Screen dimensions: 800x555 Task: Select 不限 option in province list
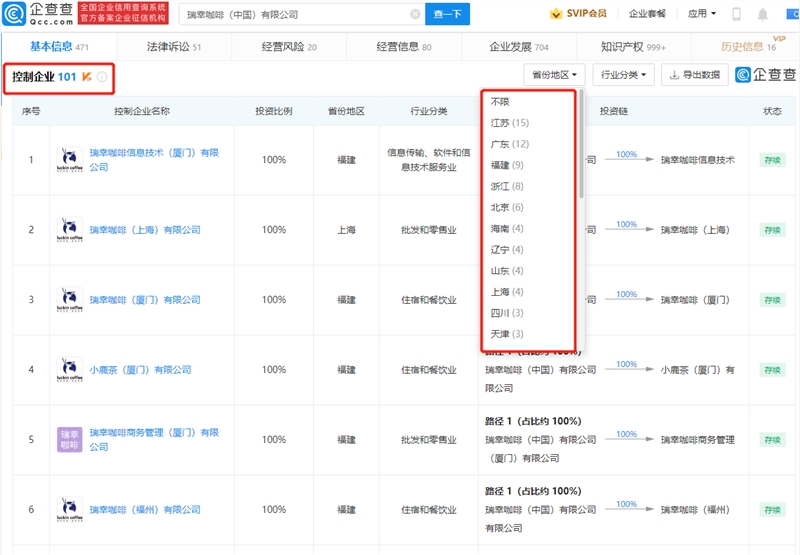tap(500, 102)
